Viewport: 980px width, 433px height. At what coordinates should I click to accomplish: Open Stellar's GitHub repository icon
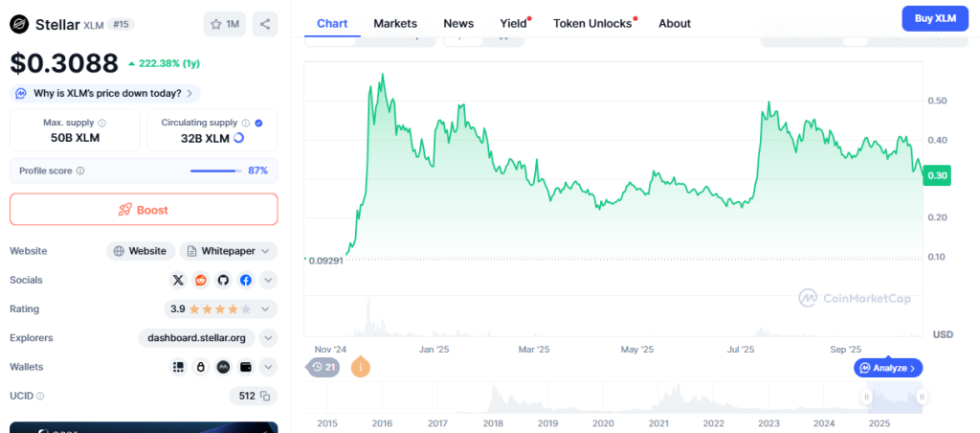coord(224,280)
